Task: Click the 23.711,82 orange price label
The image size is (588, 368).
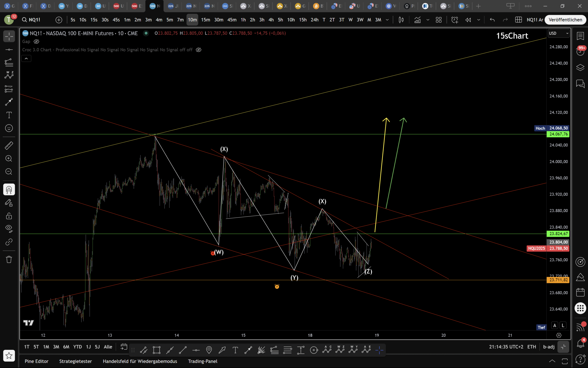Action: (x=558, y=280)
